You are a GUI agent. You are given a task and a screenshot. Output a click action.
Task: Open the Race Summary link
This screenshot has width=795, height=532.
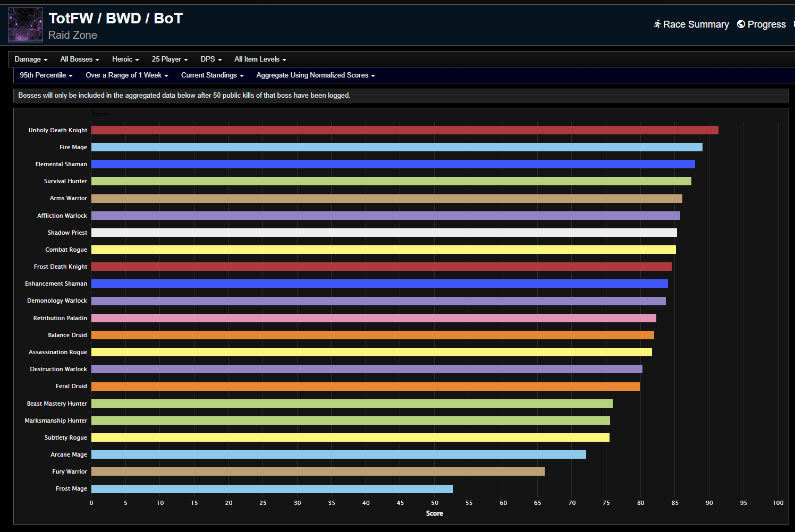coord(691,24)
